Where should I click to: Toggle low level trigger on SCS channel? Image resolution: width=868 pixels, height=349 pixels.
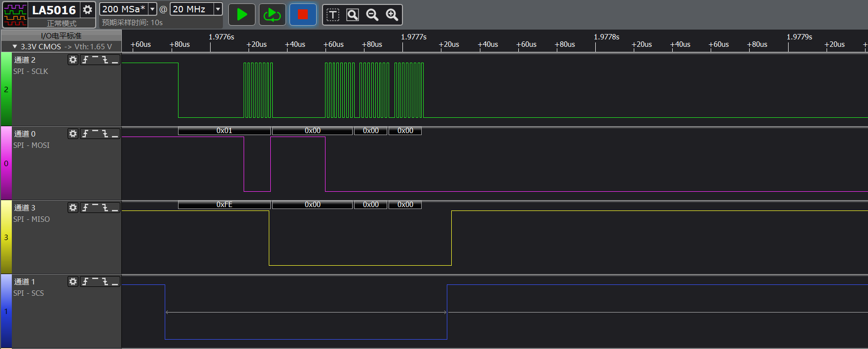click(115, 281)
